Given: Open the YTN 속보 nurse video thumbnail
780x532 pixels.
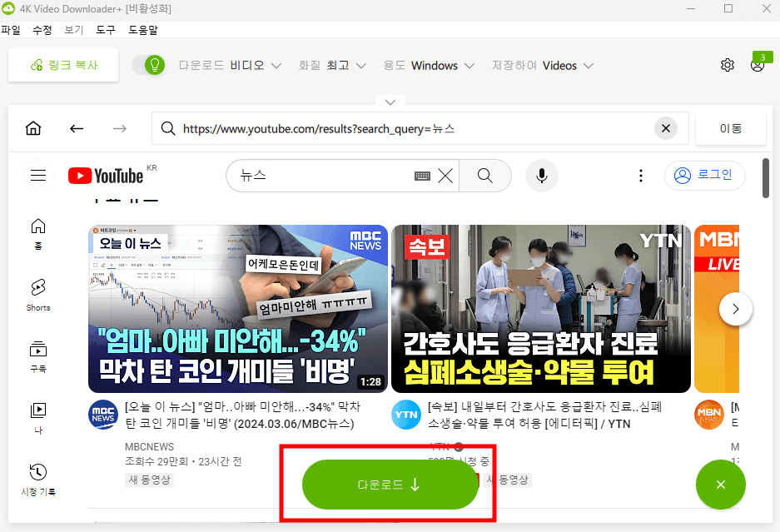Looking at the screenshot, I should 541,309.
